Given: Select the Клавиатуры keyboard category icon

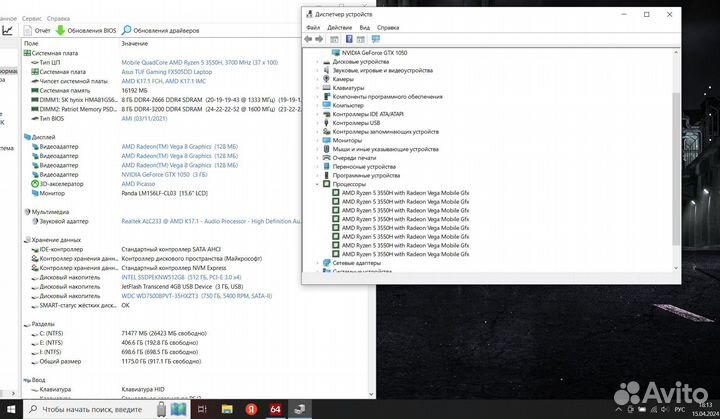Looking at the screenshot, I should 326,88.
